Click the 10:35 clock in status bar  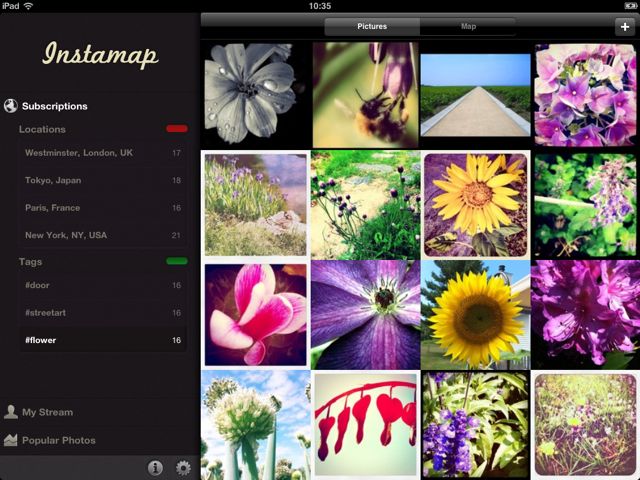tap(320, 6)
